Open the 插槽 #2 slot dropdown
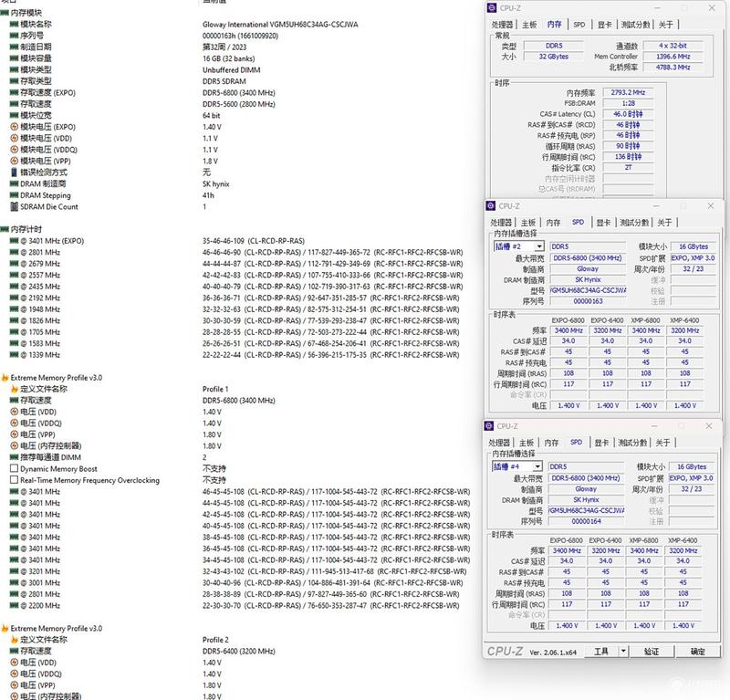The height and width of the screenshot is (700, 730). coord(539,246)
